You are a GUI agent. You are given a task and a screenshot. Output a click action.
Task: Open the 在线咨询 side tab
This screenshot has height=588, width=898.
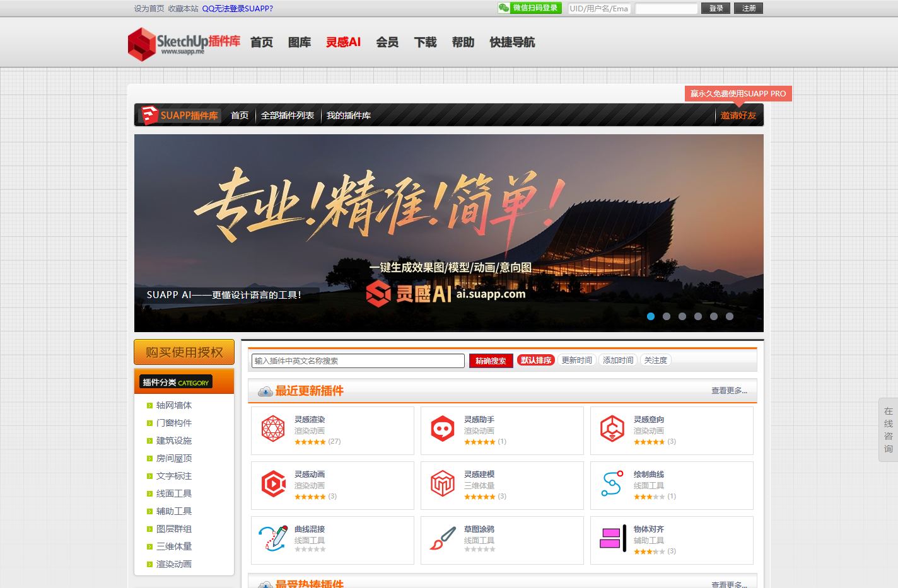click(x=888, y=430)
